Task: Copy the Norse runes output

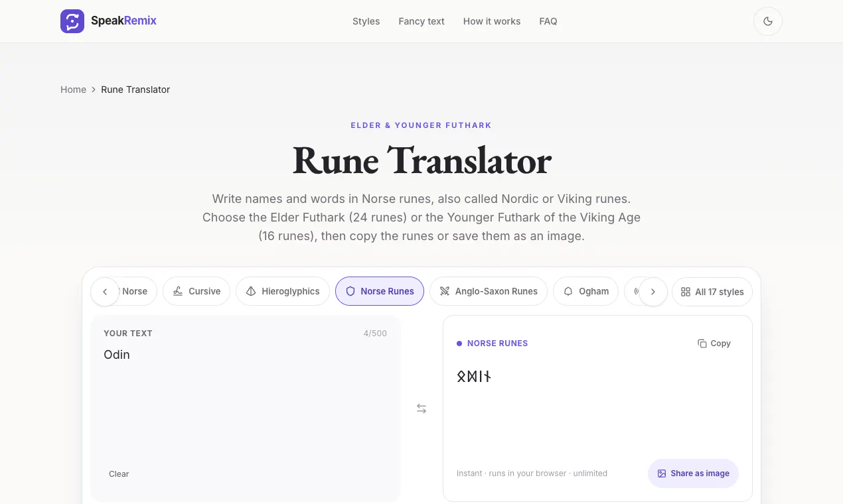Action: (x=714, y=344)
